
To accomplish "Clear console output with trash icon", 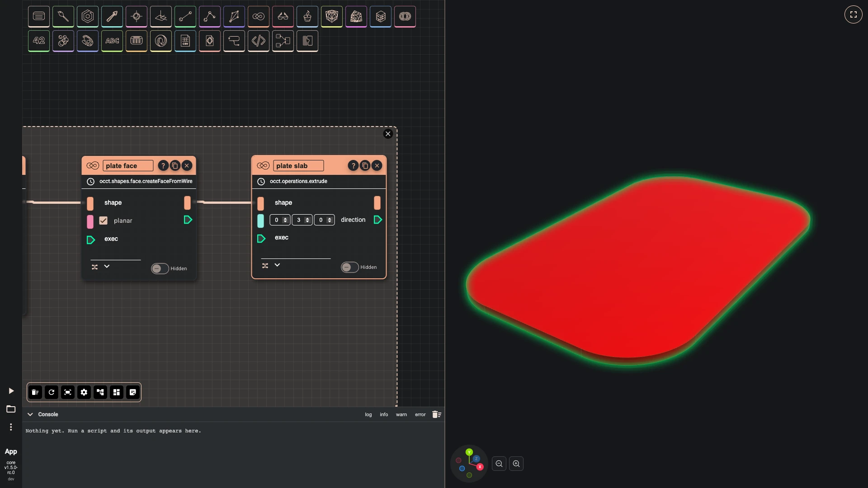I will pyautogui.click(x=436, y=414).
